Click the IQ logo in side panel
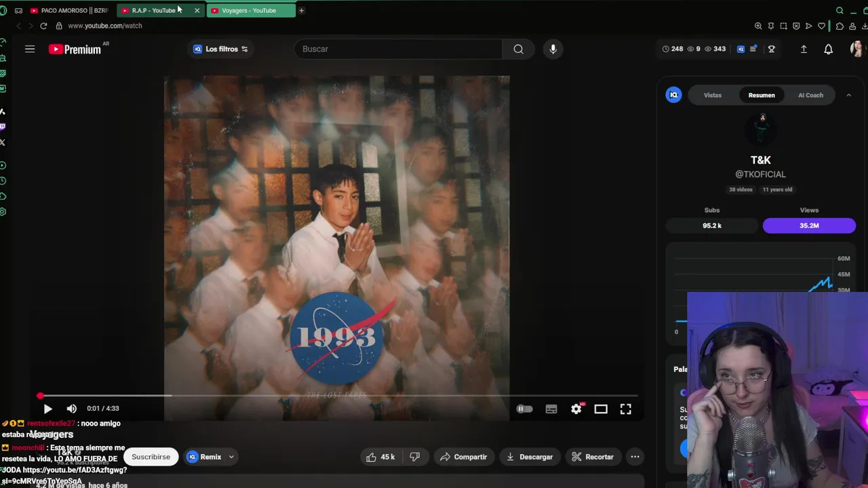Image resolution: width=868 pixels, height=488 pixels. click(673, 95)
